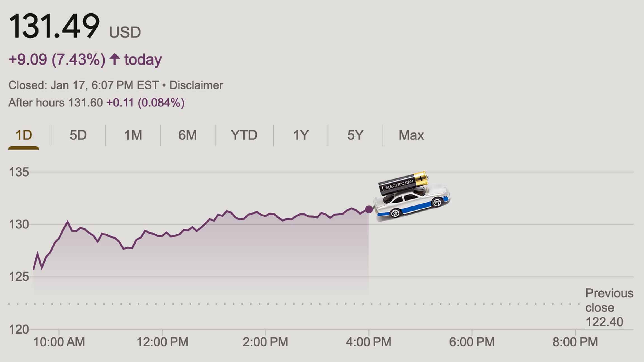Open the 6M price history

(188, 135)
